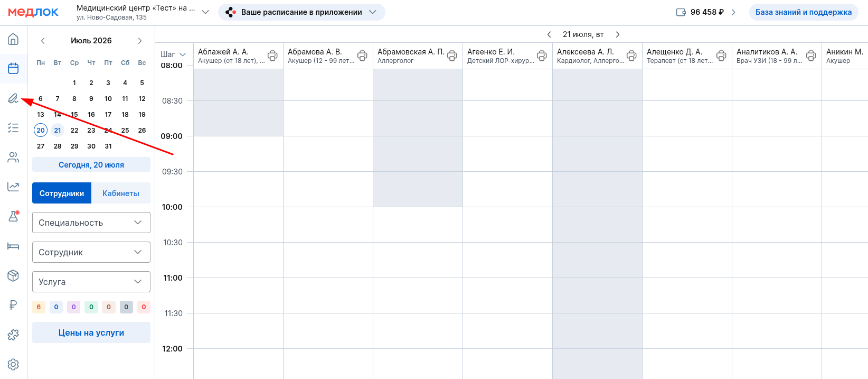Open the home icon in sidebar
The image size is (868, 379).
[x=13, y=39]
